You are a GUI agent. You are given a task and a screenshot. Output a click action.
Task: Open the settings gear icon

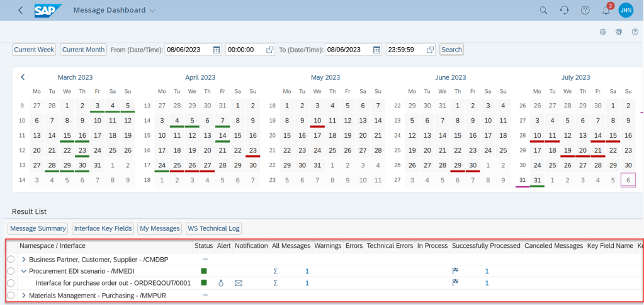coord(602,32)
